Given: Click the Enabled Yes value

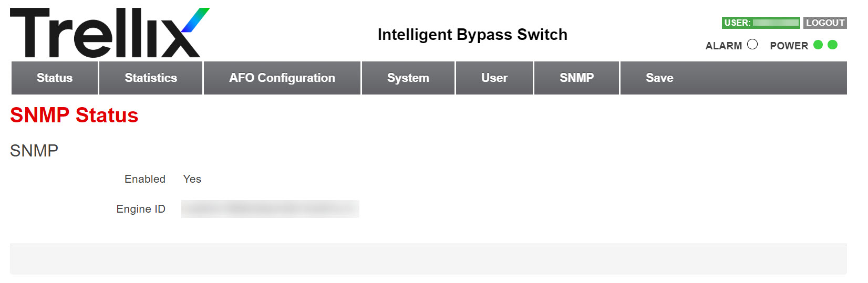Looking at the screenshot, I should (192, 179).
